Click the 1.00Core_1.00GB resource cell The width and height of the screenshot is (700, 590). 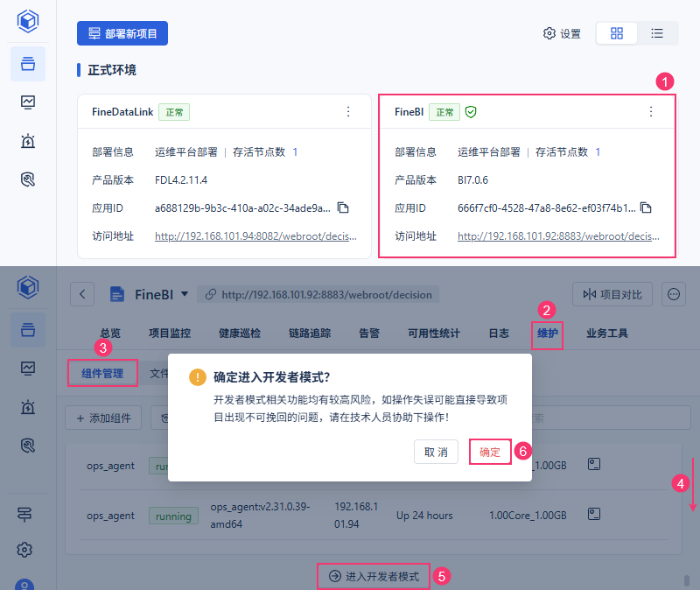[x=528, y=516]
